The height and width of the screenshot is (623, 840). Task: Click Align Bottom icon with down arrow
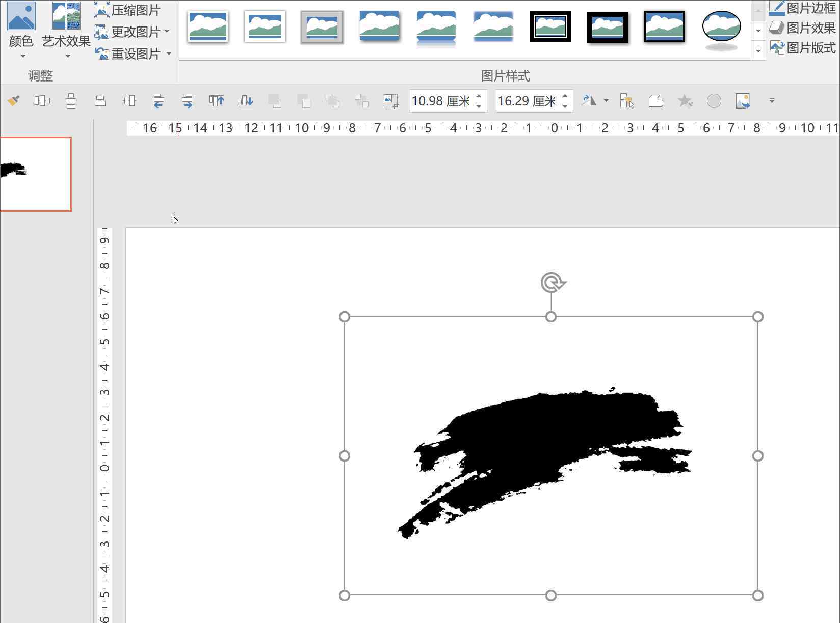(246, 101)
